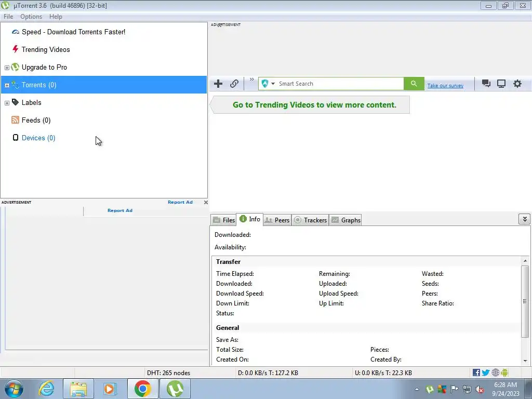The width and height of the screenshot is (532, 399).
Task: Open the Action Center flag tray icon
Action: pos(454,389)
